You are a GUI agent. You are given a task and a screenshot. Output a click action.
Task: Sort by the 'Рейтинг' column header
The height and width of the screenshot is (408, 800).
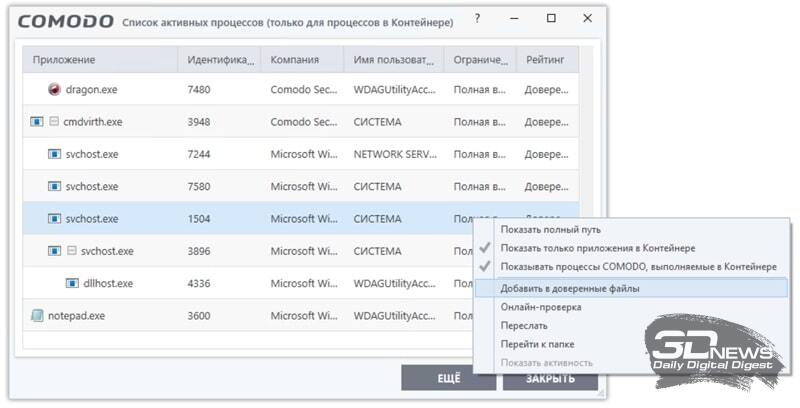tap(548, 60)
